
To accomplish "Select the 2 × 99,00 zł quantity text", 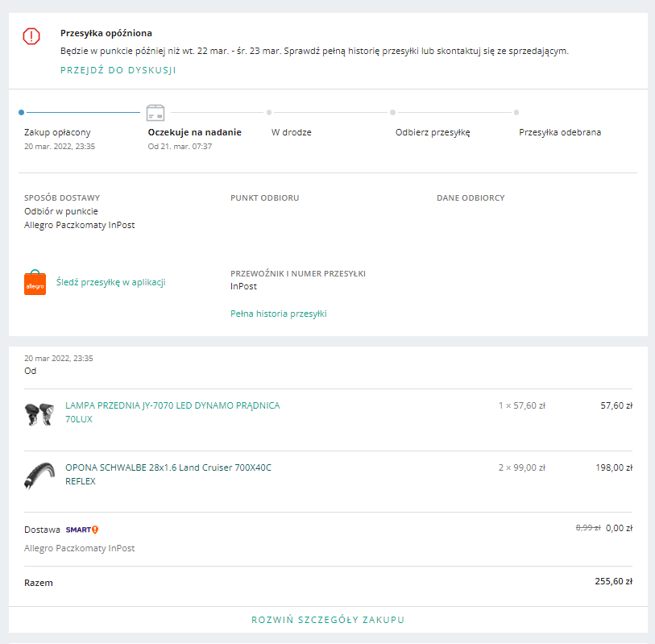I will 522,467.
